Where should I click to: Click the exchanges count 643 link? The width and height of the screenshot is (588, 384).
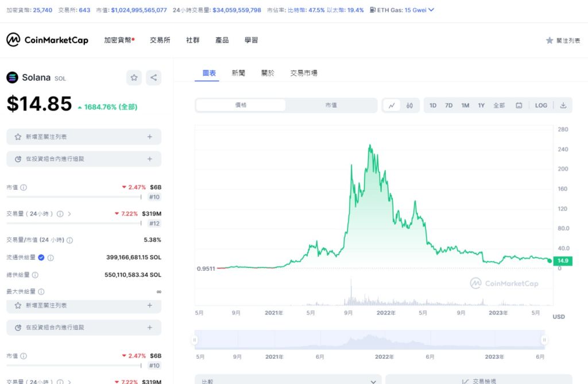pos(84,10)
